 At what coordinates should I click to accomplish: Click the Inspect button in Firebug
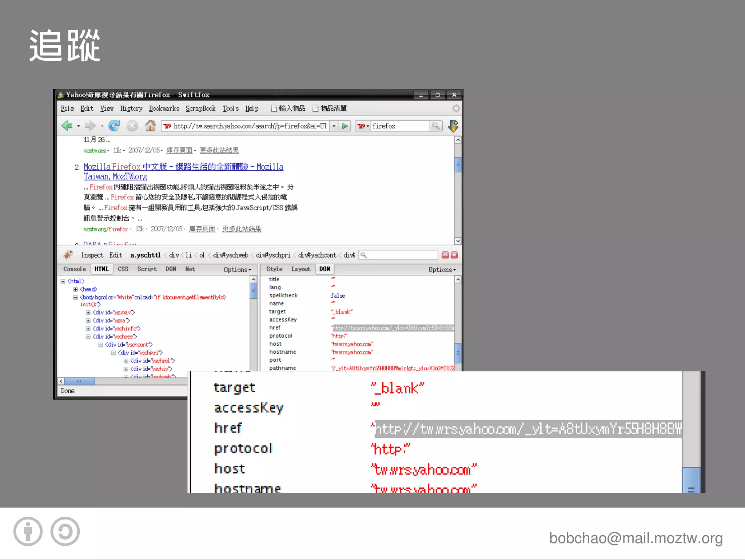click(x=92, y=255)
